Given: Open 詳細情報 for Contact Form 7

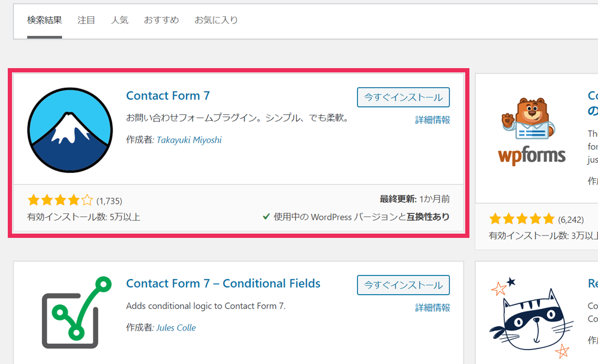Looking at the screenshot, I should [432, 120].
